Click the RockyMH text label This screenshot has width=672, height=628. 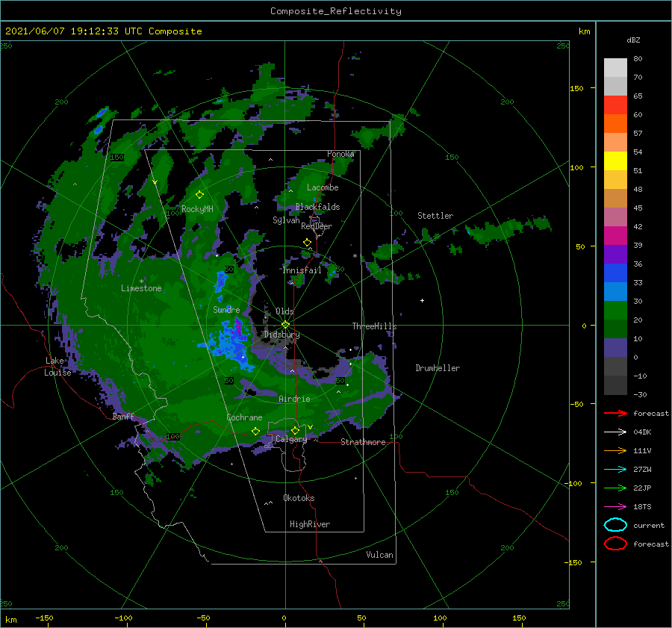(197, 209)
